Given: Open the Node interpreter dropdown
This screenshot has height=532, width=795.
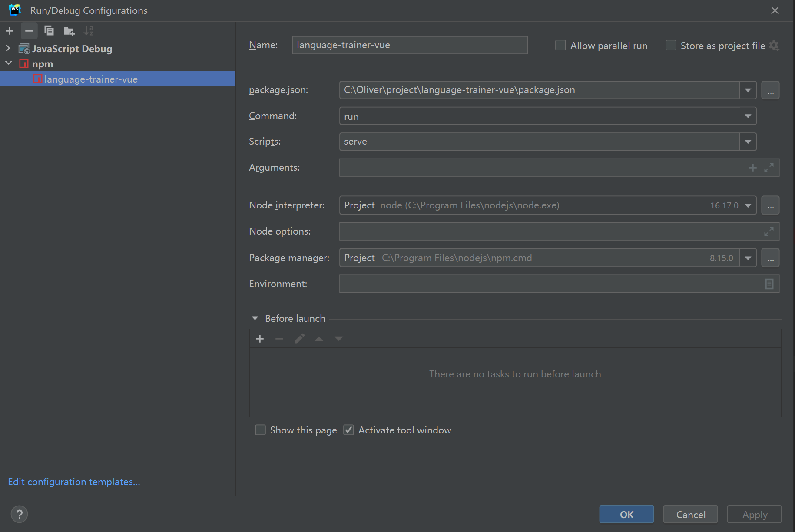Looking at the screenshot, I should pos(748,205).
